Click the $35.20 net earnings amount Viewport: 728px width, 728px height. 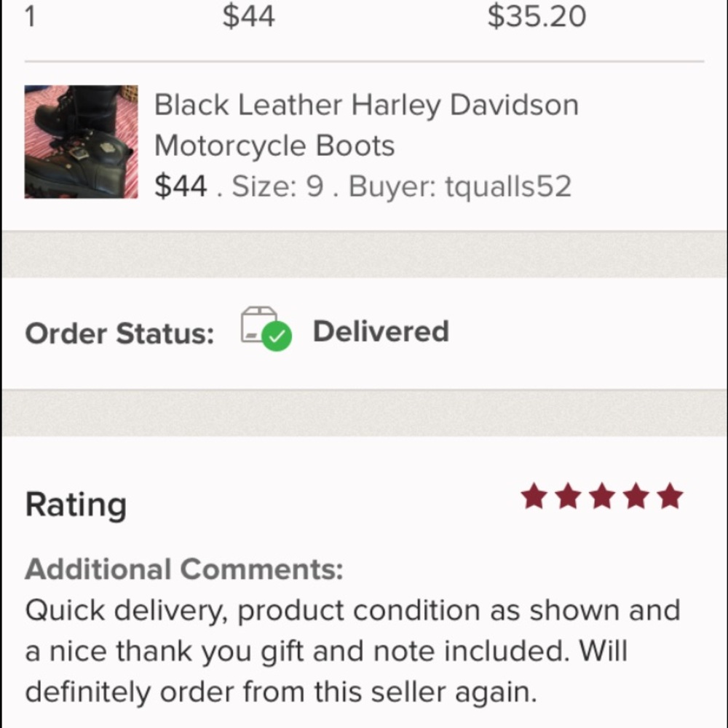537,15
